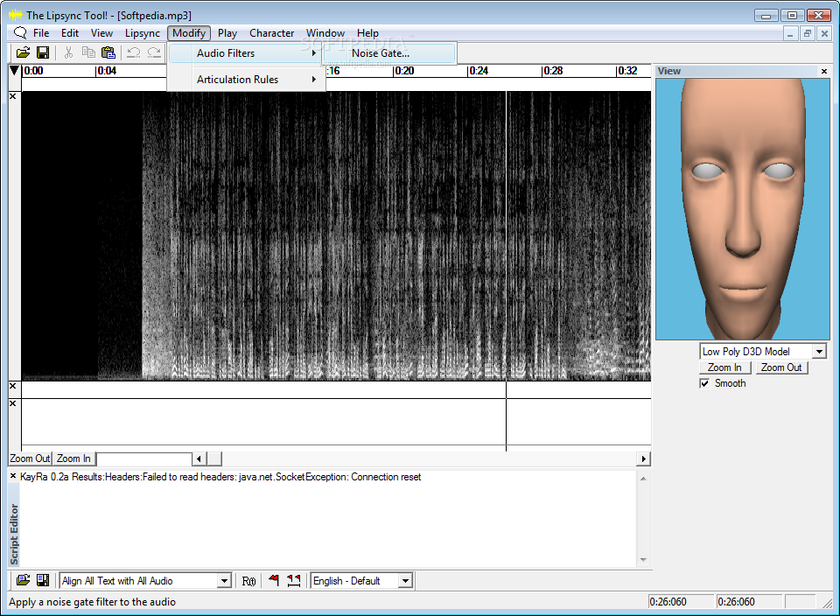The image size is (840, 616).
Task: Click the Rθ phoneme icon in script toolbar
Action: [248, 581]
